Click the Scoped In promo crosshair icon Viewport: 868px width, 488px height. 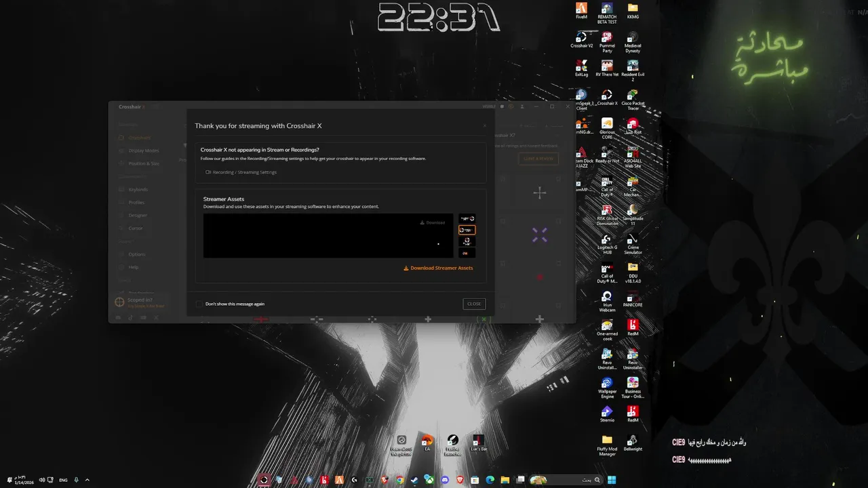point(119,302)
